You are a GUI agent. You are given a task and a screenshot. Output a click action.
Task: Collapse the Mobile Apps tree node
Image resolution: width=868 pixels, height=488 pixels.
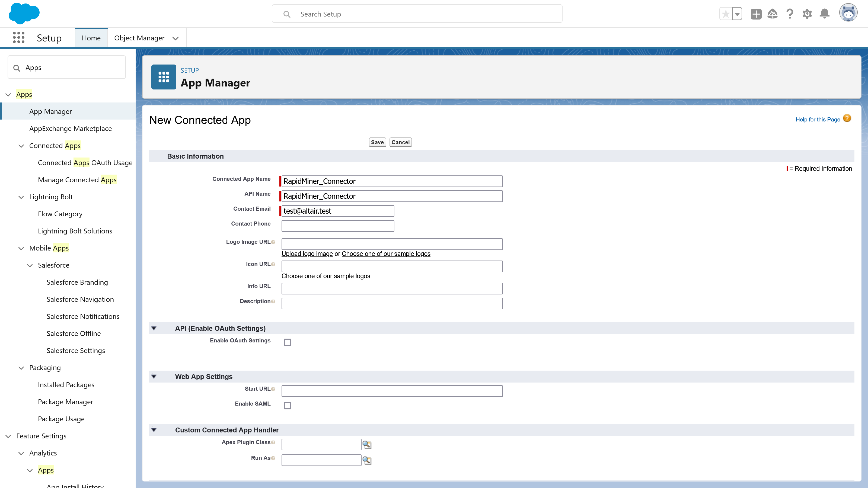click(x=21, y=248)
